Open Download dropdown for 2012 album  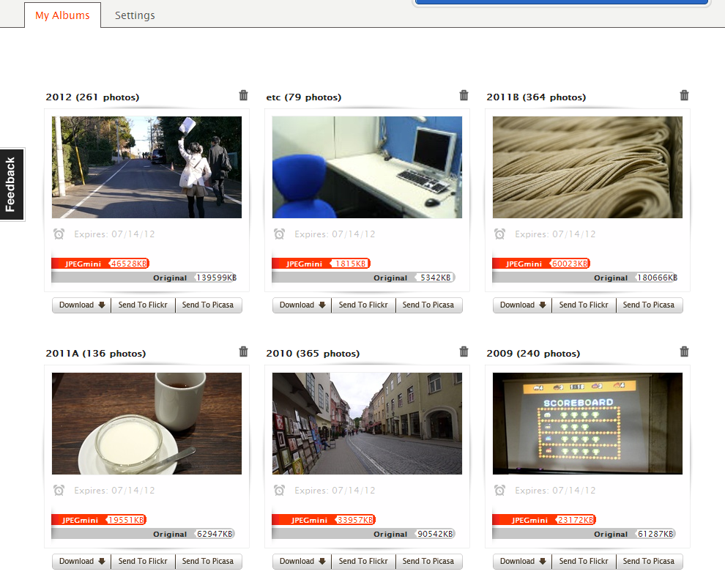tap(81, 305)
